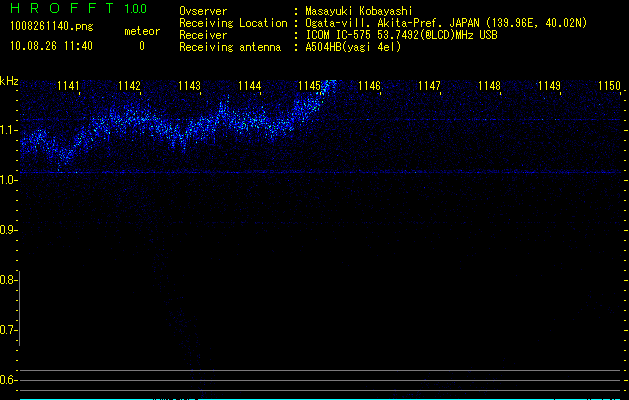Image resolution: width=629 pixels, height=400 pixels.
Task: Click the 1150 time marker
Action: (609, 87)
